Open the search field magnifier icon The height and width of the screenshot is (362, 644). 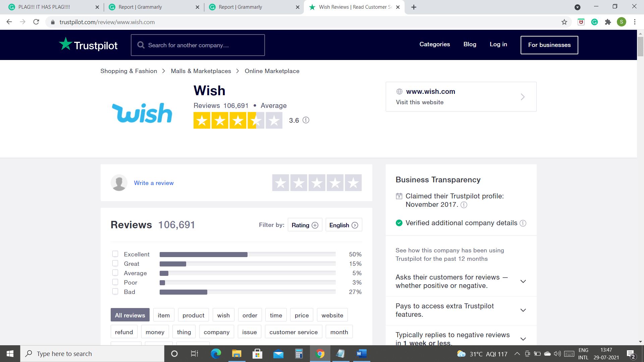coord(141,45)
